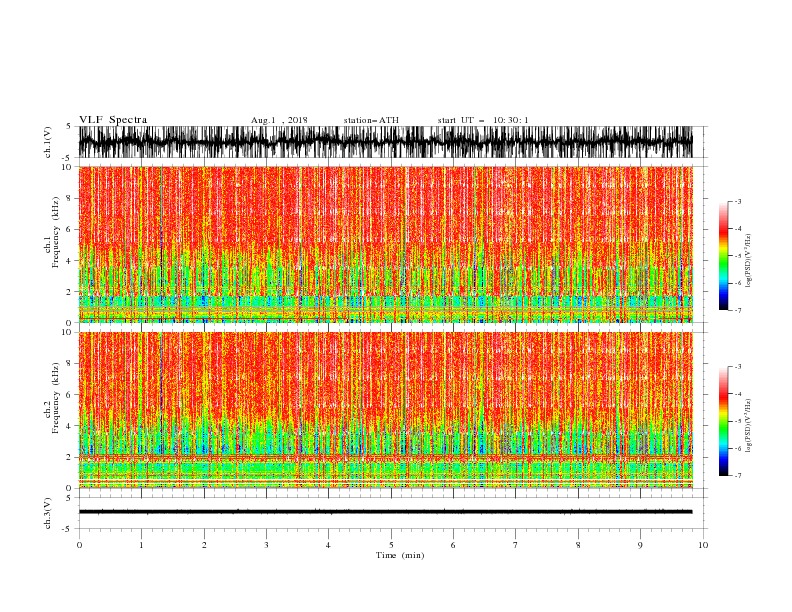The width and height of the screenshot is (792, 612).
Task: Click the '-3' tick on upper colorbar
Action: (738, 201)
